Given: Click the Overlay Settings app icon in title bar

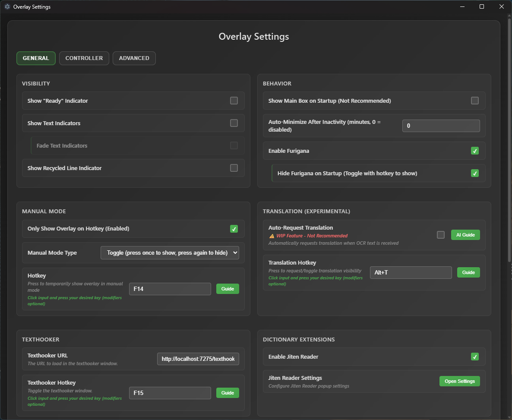Looking at the screenshot, I should click(x=7, y=6).
